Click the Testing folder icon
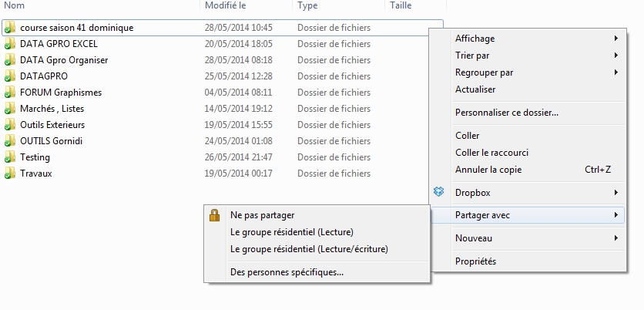The height and width of the screenshot is (310, 644). coord(9,157)
